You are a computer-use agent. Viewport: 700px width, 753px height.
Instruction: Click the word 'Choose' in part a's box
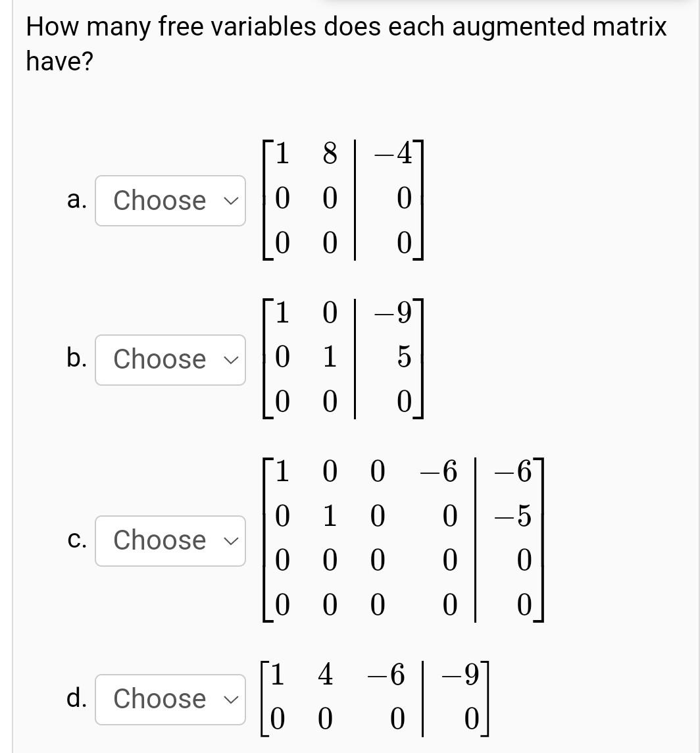(x=159, y=200)
